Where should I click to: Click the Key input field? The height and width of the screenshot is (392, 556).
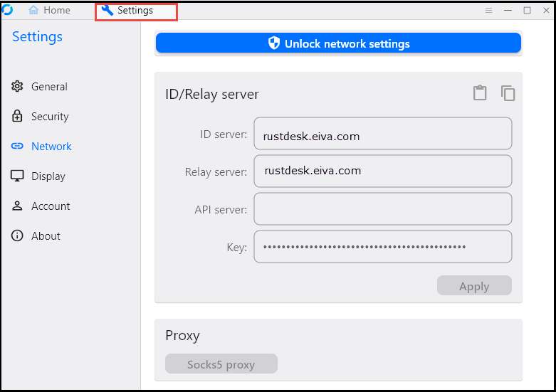coord(382,247)
